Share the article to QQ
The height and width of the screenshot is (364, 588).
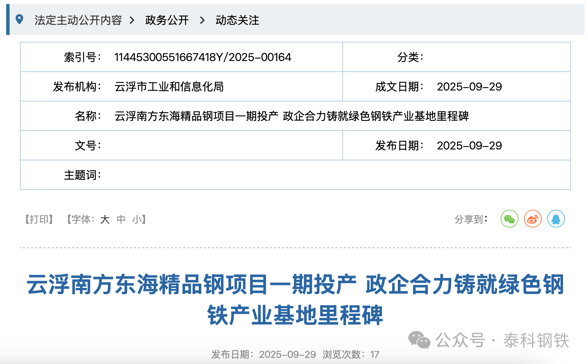pyautogui.click(x=556, y=219)
